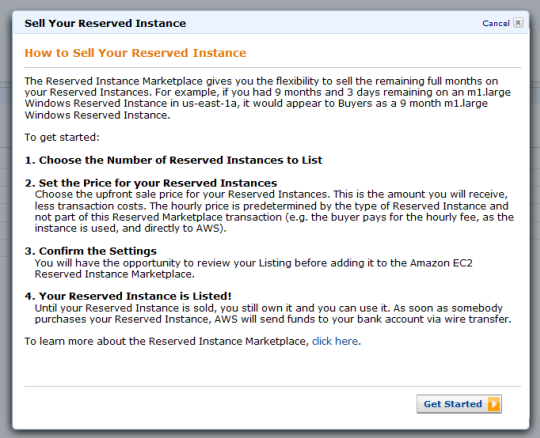Click the 'Sell Your Reserved Instance' dialog title
The height and width of the screenshot is (438, 540).
[105, 23]
